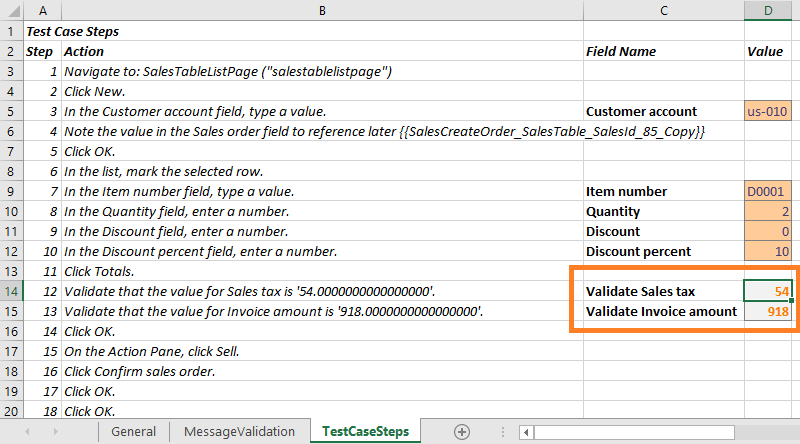Click the 'Action' header cell
The image size is (800, 444).
(x=322, y=51)
